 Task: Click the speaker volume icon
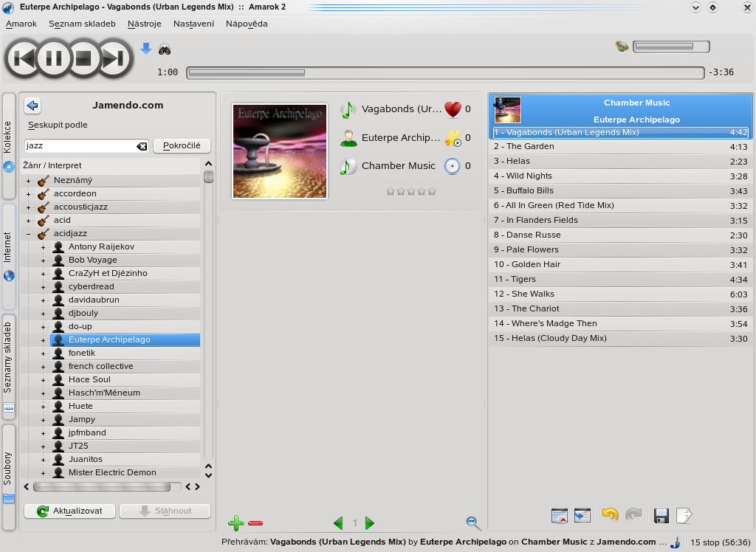622,46
